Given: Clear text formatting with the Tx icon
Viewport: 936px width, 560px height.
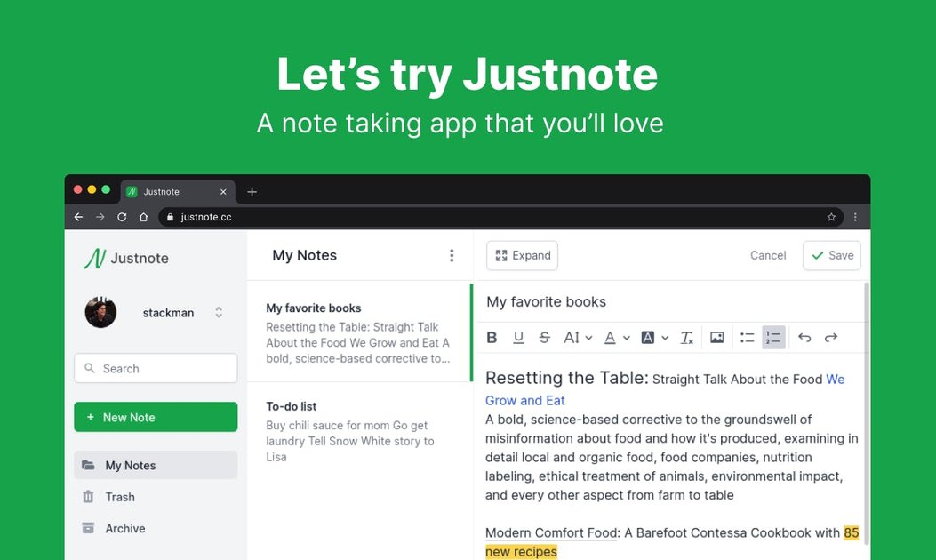Looking at the screenshot, I should pyautogui.click(x=686, y=337).
